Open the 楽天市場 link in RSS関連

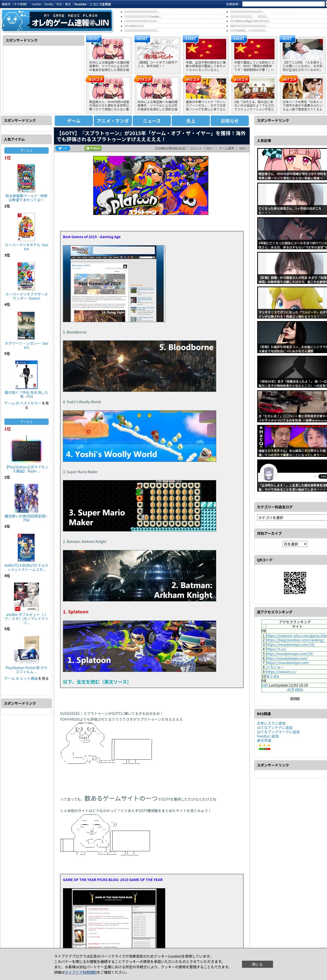[264, 740]
